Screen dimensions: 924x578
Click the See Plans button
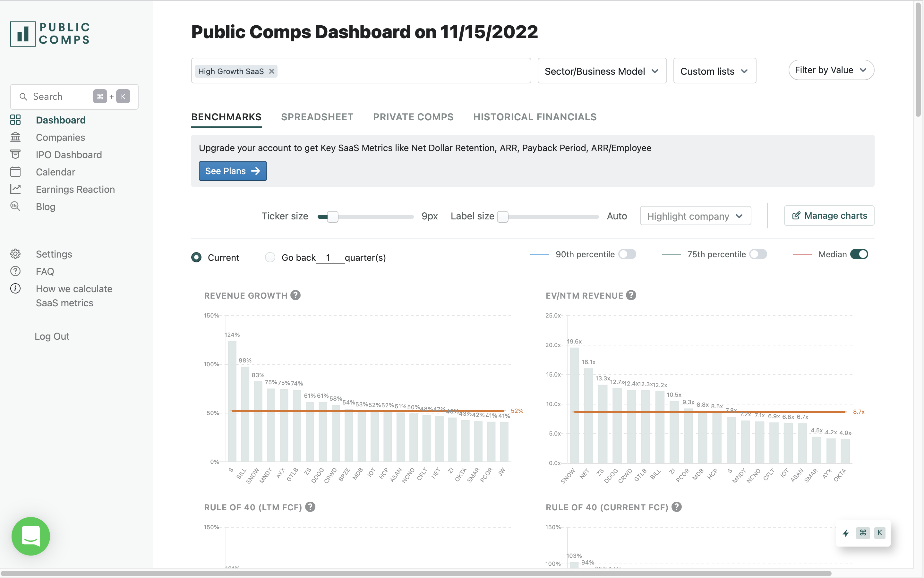point(232,171)
